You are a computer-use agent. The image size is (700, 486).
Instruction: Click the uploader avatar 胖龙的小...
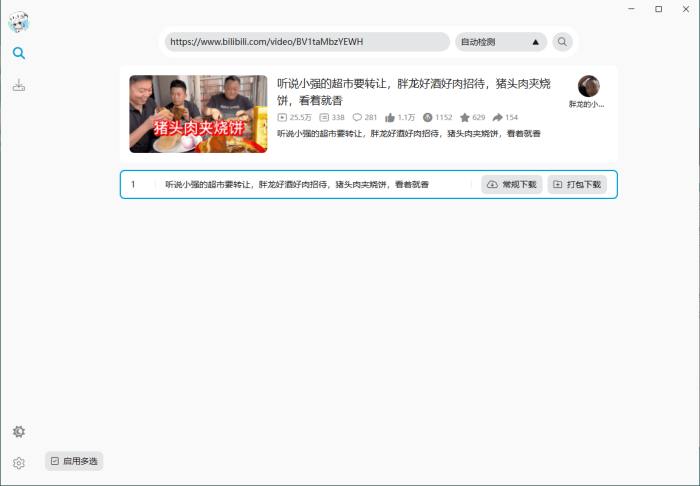click(588, 86)
